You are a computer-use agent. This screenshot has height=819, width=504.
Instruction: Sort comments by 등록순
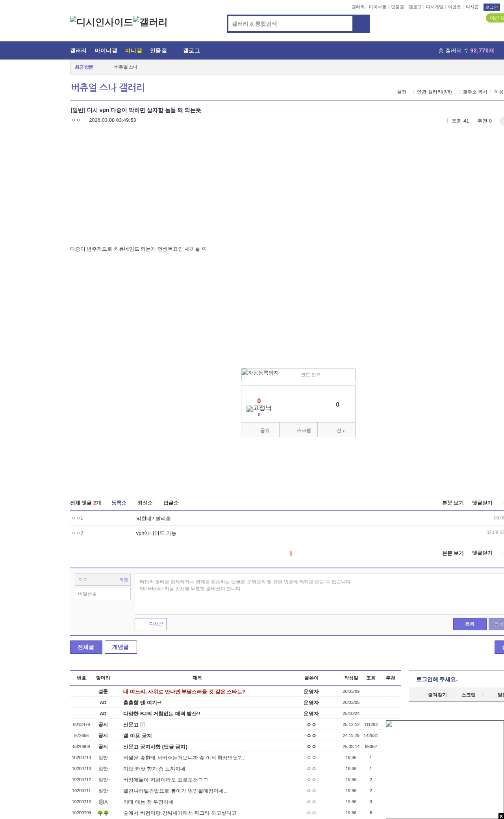coord(119,503)
